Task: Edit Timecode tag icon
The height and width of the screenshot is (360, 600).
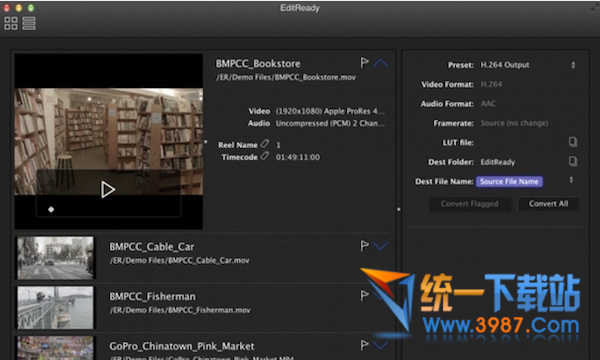Action: (264, 156)
